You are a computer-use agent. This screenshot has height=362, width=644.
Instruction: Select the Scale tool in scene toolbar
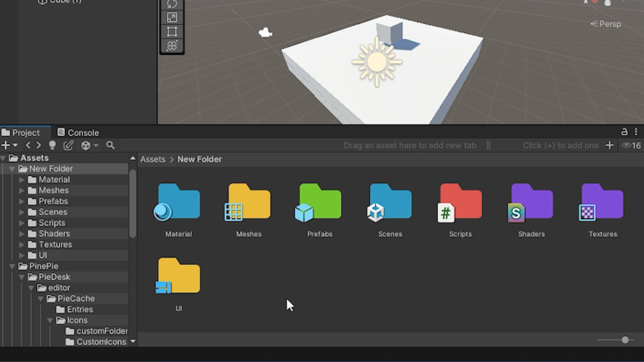(x=172, y=18)
